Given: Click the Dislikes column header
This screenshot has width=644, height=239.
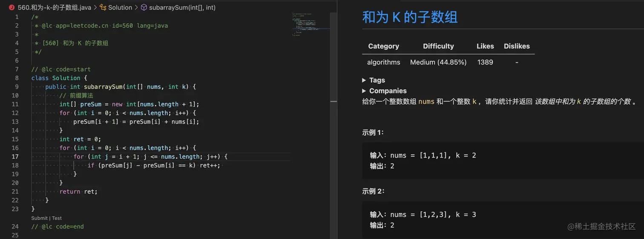Looking at the screenshot, I should (x=517, y=46).
